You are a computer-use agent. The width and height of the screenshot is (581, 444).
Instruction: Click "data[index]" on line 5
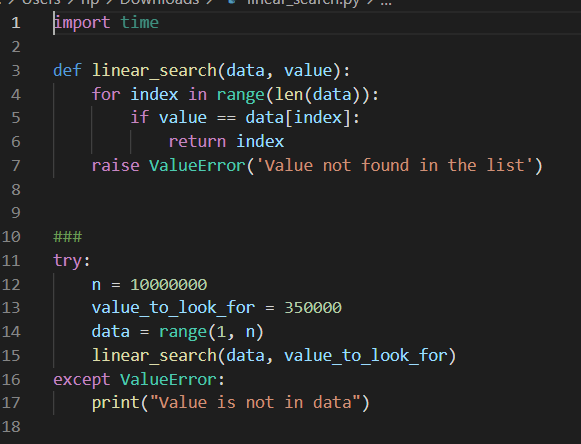tap(298, 118)
